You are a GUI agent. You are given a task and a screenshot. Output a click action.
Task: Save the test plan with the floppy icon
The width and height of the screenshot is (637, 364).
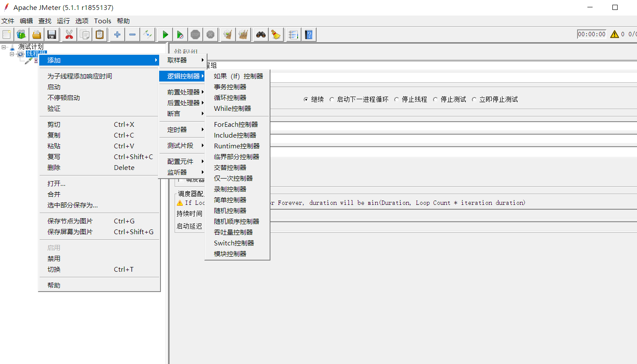(x=52, y=35)
